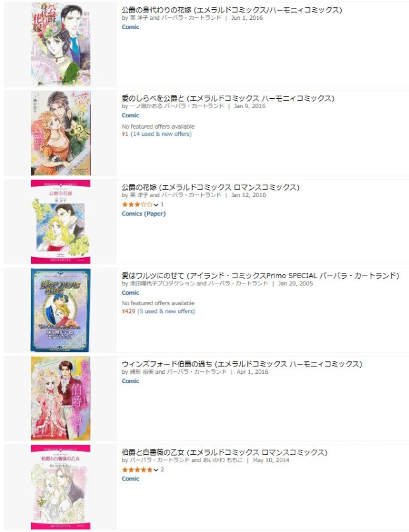
Task: Open the 伯爵と白薔薇の乙女 cover image
Action: pyautogui.click(x=61, y=487)
